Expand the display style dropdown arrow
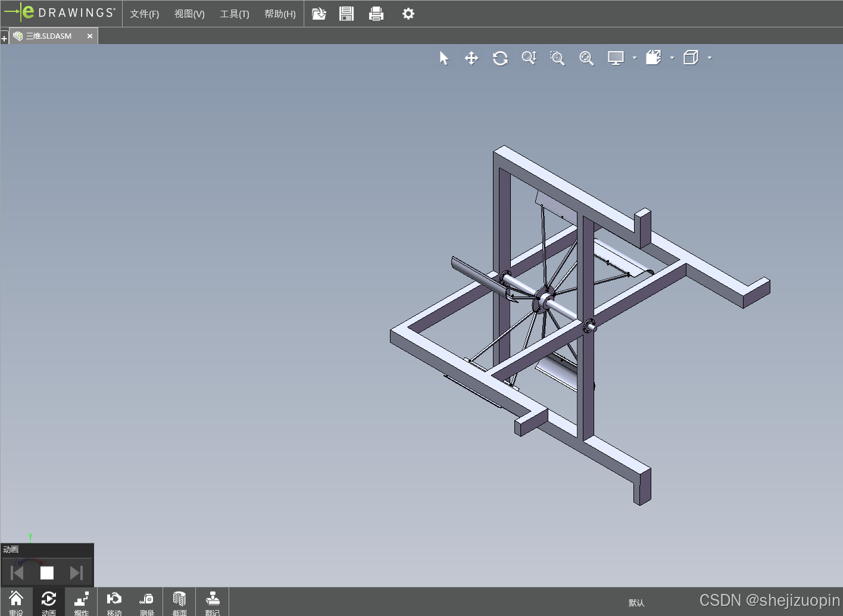Image resolution: width=843 pixels, height=616 pixels. [672, 58]
